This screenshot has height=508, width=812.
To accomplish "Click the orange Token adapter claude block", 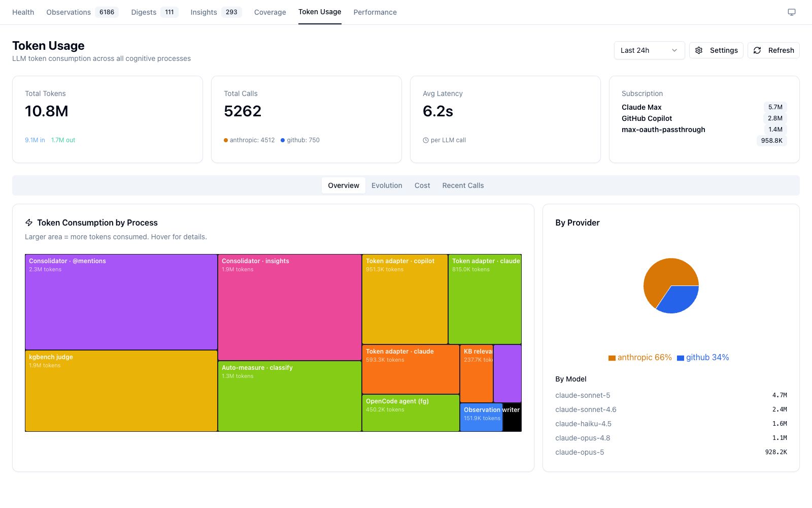I will 411,369.
